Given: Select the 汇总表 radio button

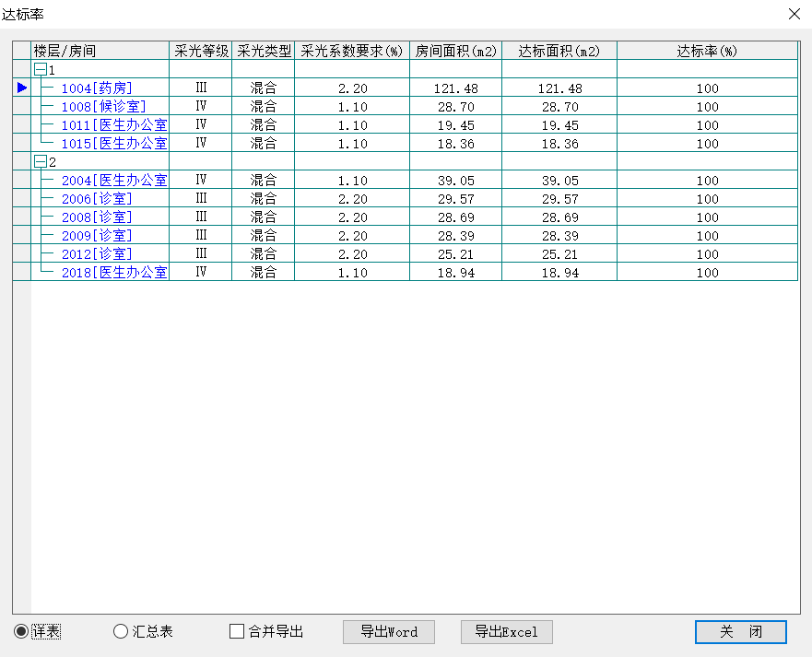Looking at the screenshot, I should [x=121, y=632].
